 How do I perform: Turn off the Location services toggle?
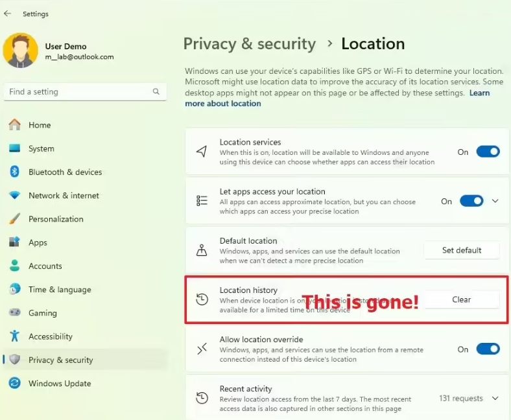pos(488,152)
